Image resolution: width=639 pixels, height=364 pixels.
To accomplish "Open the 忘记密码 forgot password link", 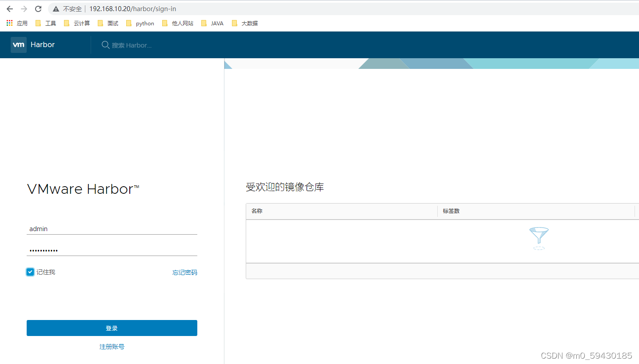I will click(185, 272).
